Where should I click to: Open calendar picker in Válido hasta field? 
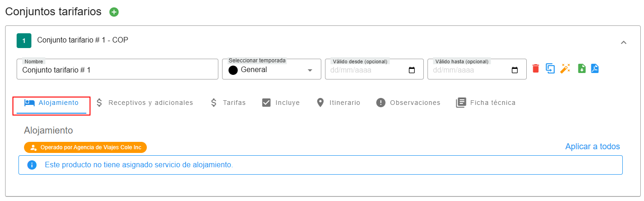tap(515, 70)
